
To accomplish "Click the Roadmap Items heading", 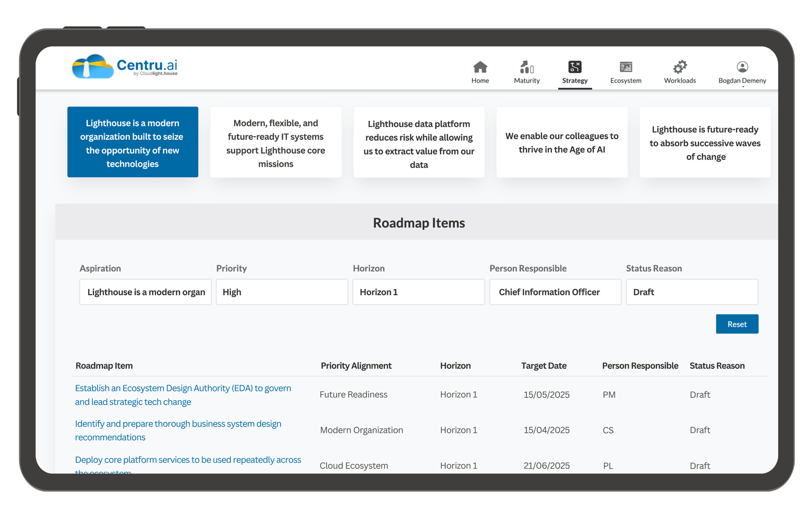I will [x=419, y=223].
